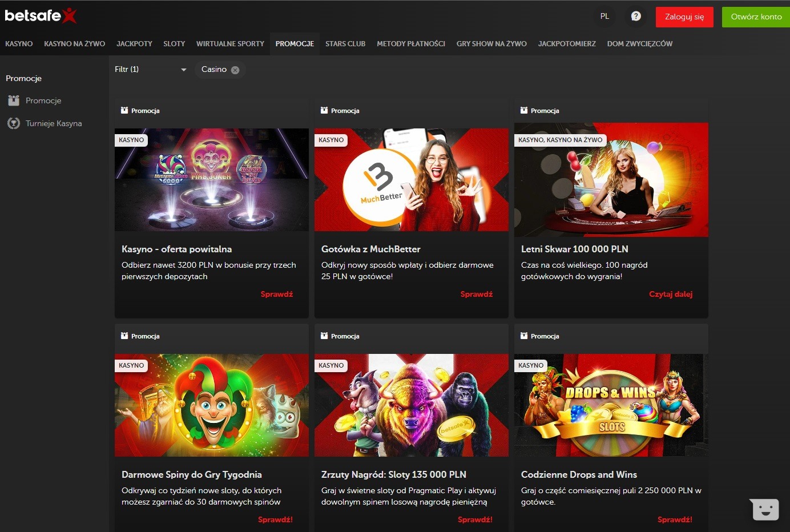Remove the Casino filter chip

coord(235,70)
